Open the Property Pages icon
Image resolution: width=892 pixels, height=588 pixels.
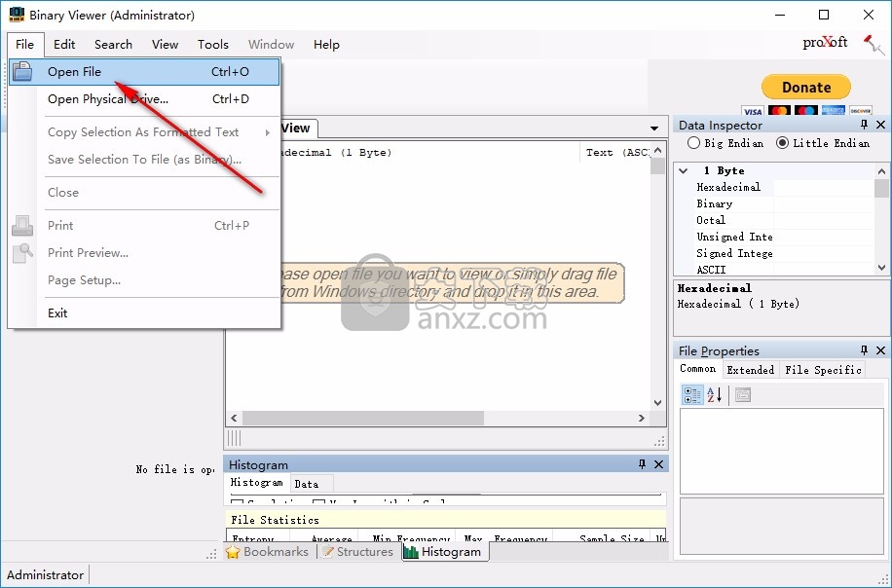pyautogui.click(x=742, y=394)
